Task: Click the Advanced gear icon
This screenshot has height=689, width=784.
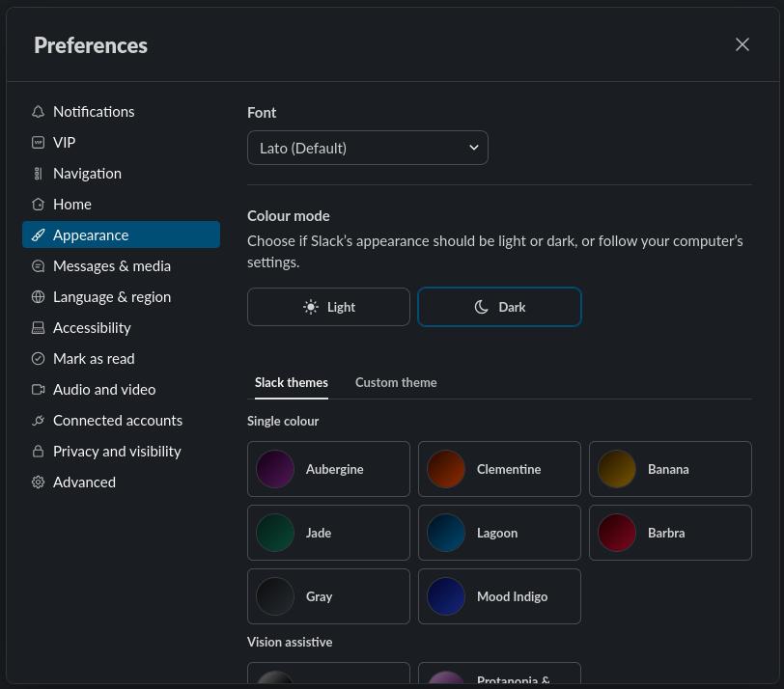Action: coord(38,482)
